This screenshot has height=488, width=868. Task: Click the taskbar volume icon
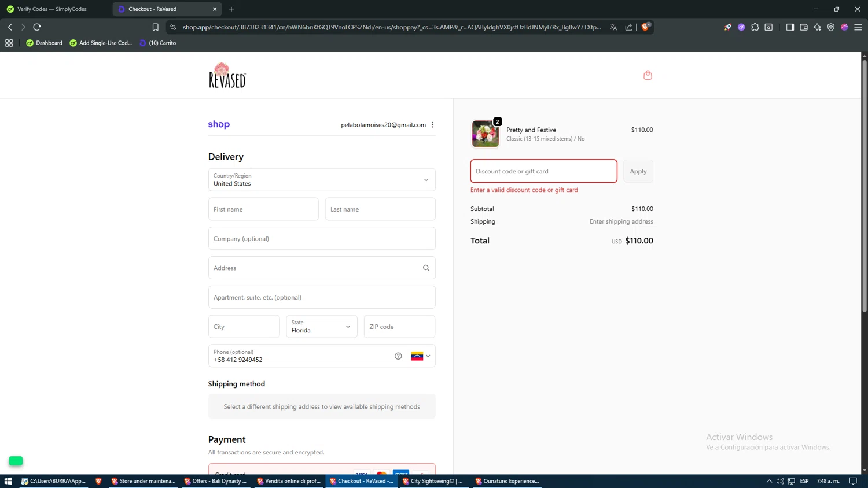780,481
